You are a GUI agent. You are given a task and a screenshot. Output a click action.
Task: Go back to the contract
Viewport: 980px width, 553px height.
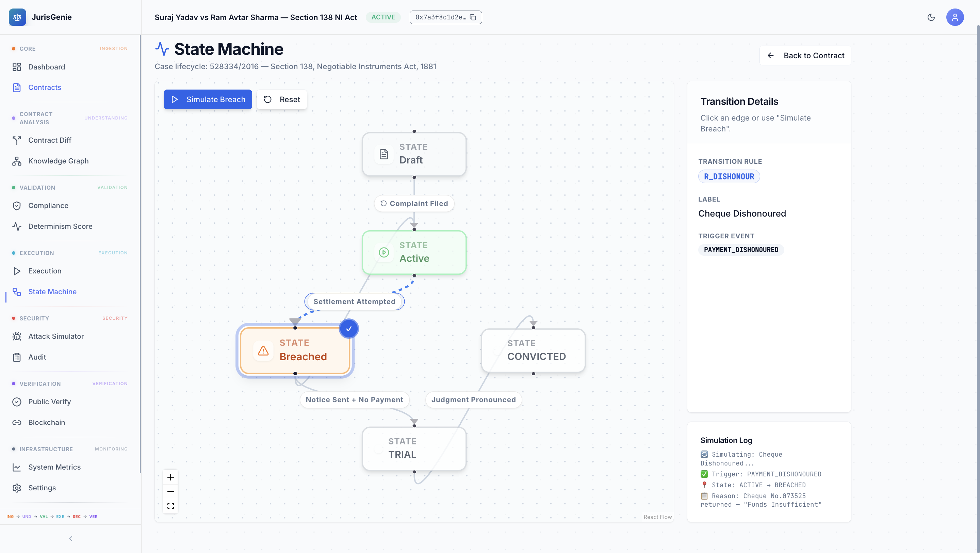[x=805, y=56]
